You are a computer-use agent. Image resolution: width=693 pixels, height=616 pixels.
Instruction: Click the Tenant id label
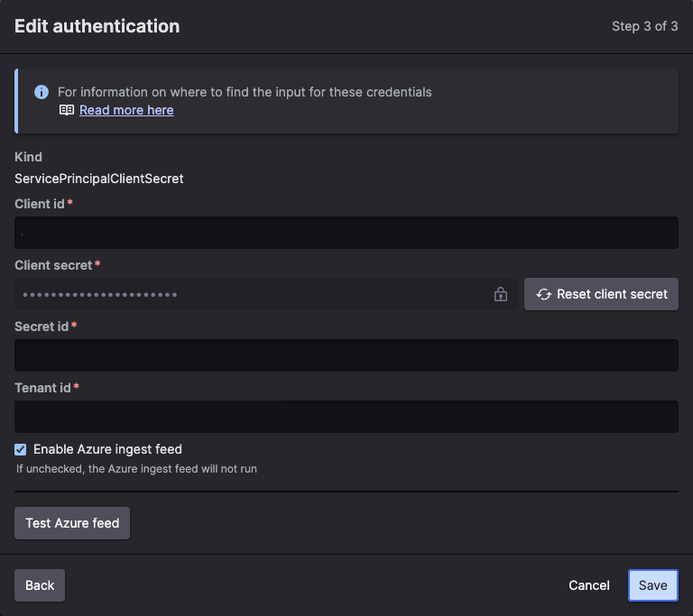coord(43,388)
